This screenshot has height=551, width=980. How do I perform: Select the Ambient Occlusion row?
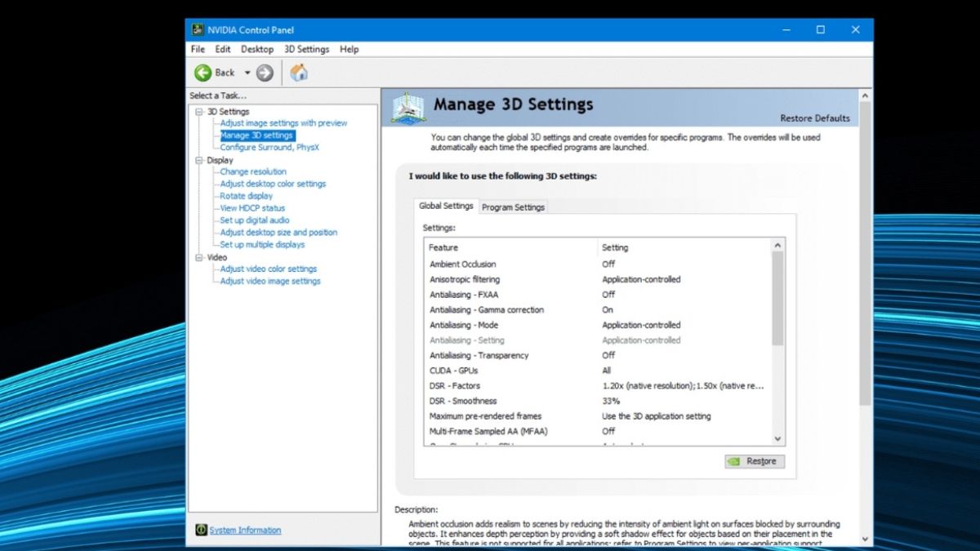point(598,264)
